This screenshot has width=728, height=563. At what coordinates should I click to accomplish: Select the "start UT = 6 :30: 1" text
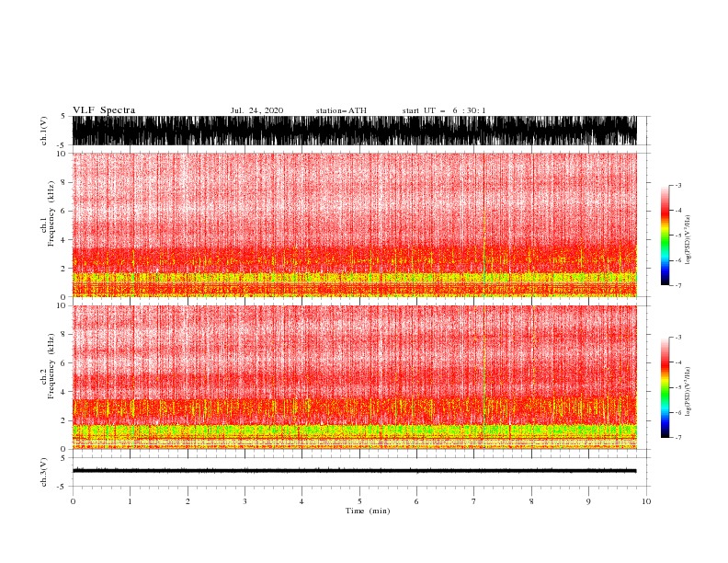click(x=444, y=110)
